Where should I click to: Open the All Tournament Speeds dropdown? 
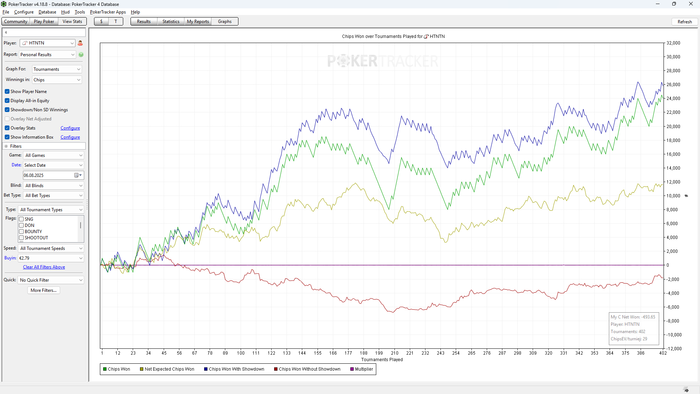click(51, 249)
